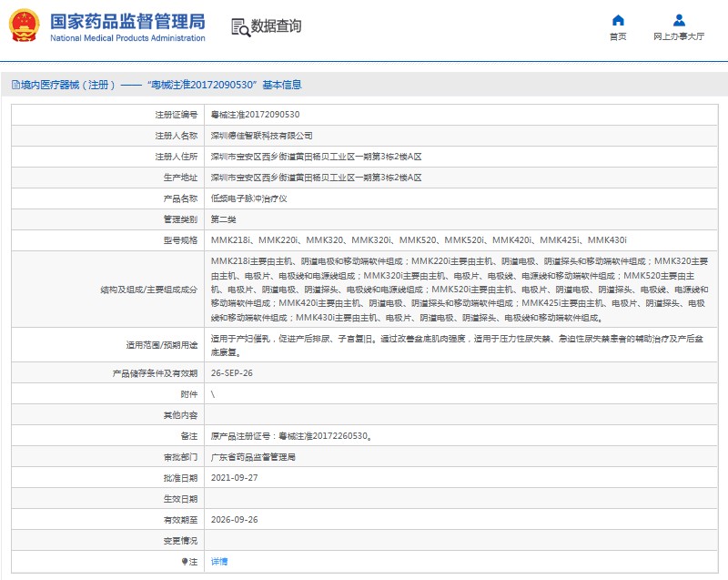Select company name 深圳德佳智联科技有限公司

tap(261, 136)
